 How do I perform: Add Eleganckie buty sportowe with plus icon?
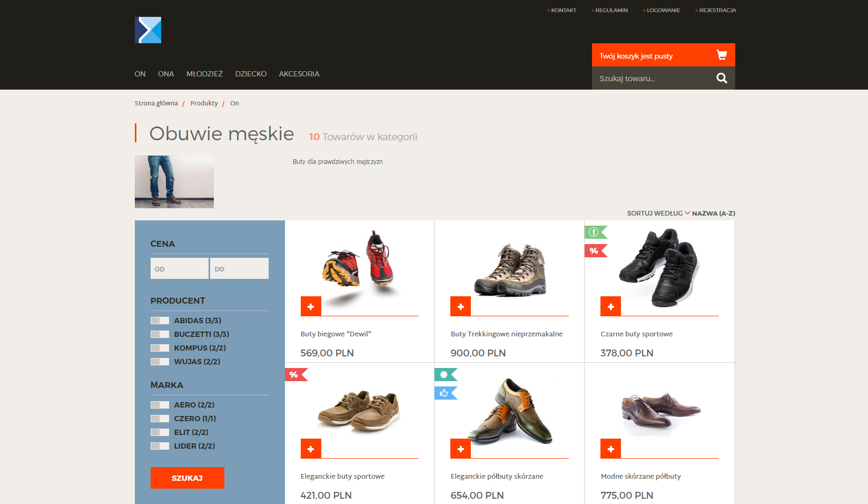(x=311, y=449)
